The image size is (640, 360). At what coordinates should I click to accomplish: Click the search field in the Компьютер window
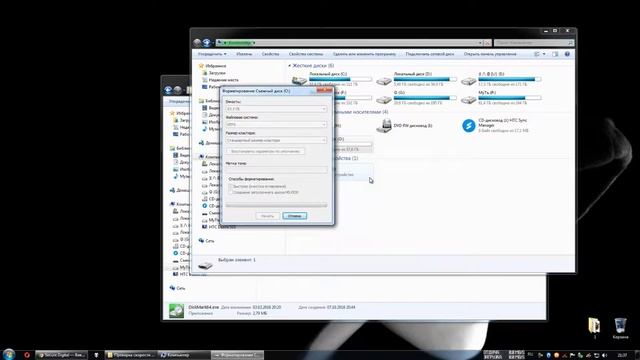click(x=534, y=42)
